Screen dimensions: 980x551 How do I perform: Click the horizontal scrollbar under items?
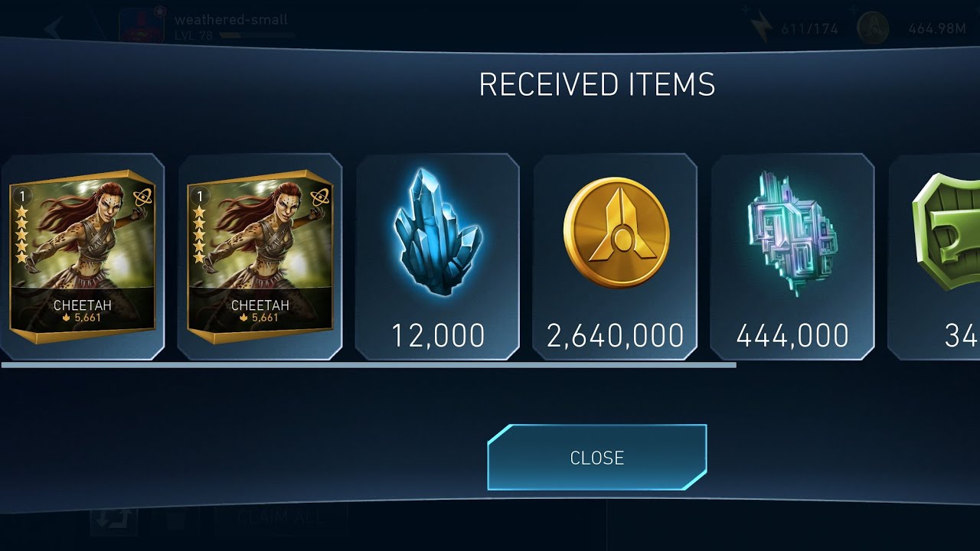click(x=368, y=366)
